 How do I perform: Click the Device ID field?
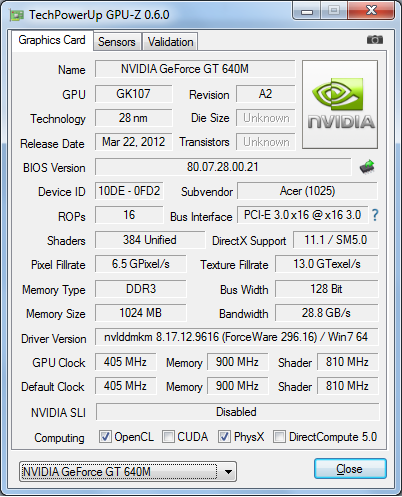pos(129,191)
